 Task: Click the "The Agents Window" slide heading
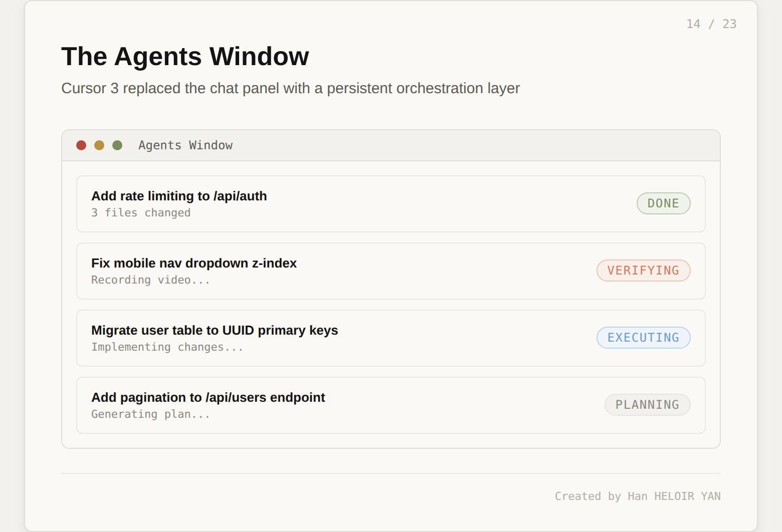tap(185, 56)
